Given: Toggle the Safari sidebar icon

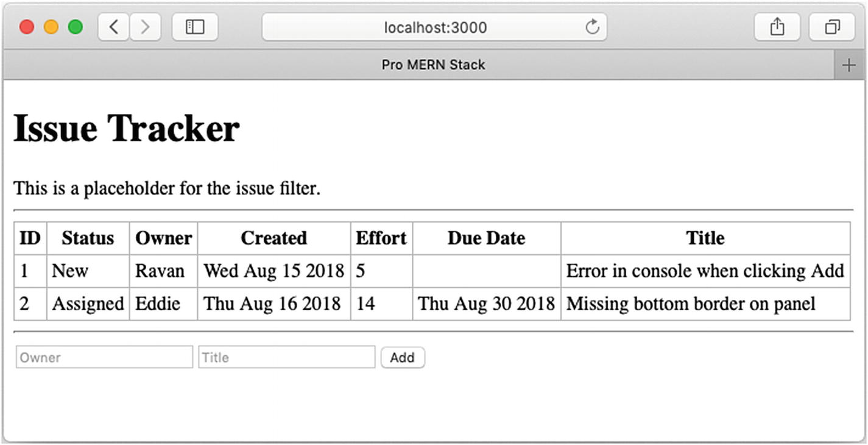Looking at the screenshot, I should tap(195, 27).
